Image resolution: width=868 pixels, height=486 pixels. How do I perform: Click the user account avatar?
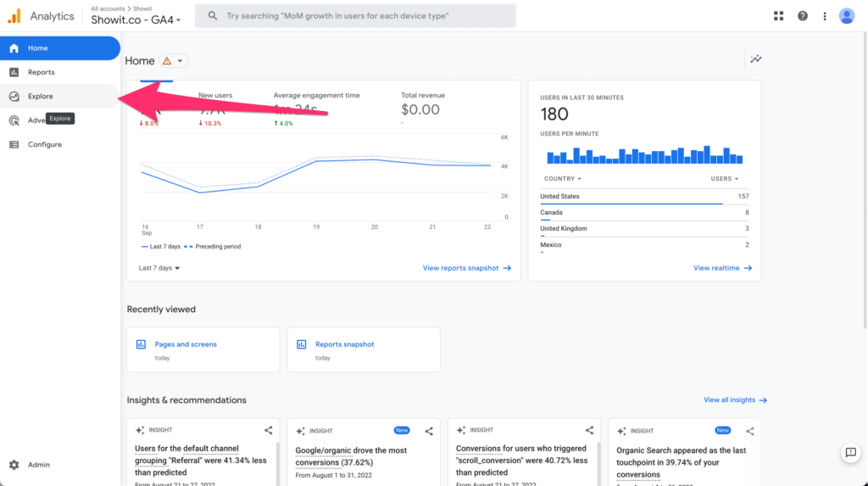click(846, 16)
